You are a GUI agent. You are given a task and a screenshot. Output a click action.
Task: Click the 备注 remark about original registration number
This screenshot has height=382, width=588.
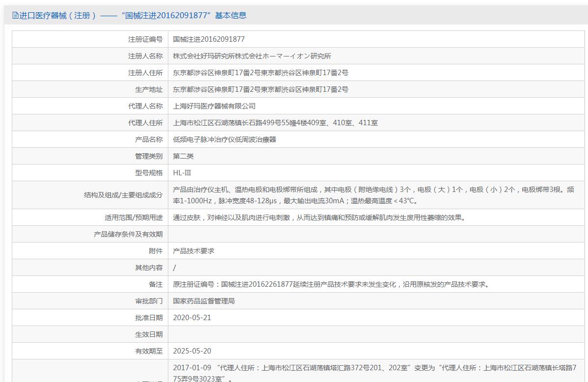331,284
